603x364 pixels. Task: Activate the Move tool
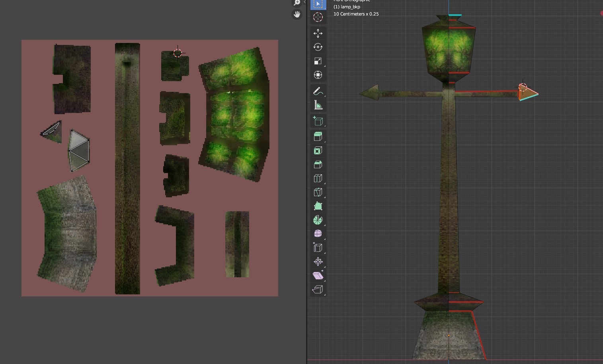pos(318,33)
